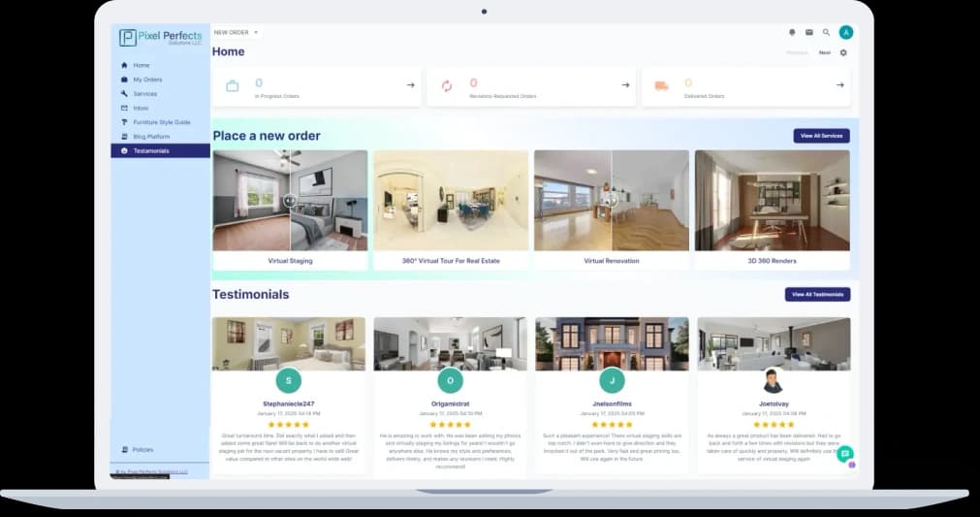Click the Testimonials section heading
This screenshot has height=517, width=980.
click(251, 295)
